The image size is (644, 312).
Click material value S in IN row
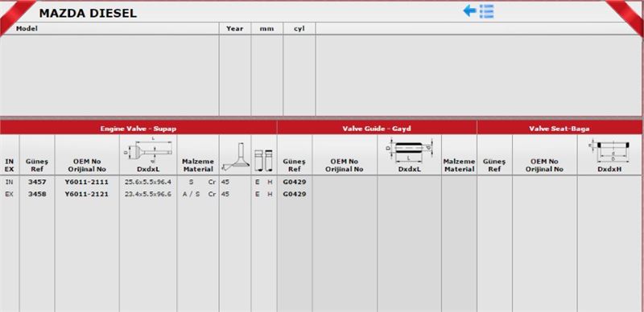(191, 182)
